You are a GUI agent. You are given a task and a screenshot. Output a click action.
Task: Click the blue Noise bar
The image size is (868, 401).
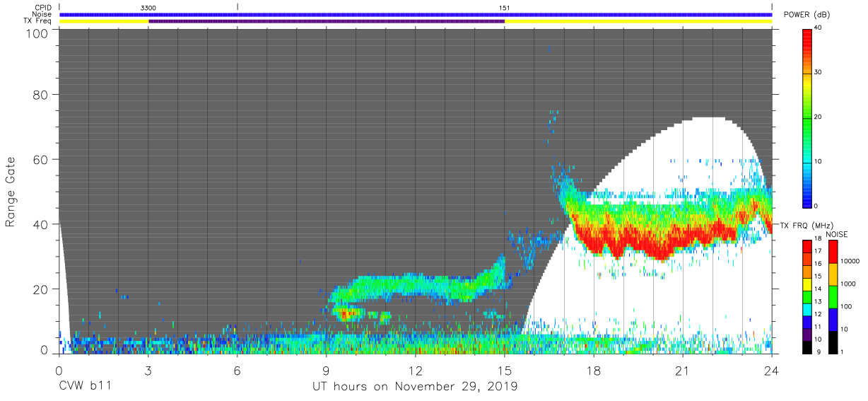click(x=416, y=14)
